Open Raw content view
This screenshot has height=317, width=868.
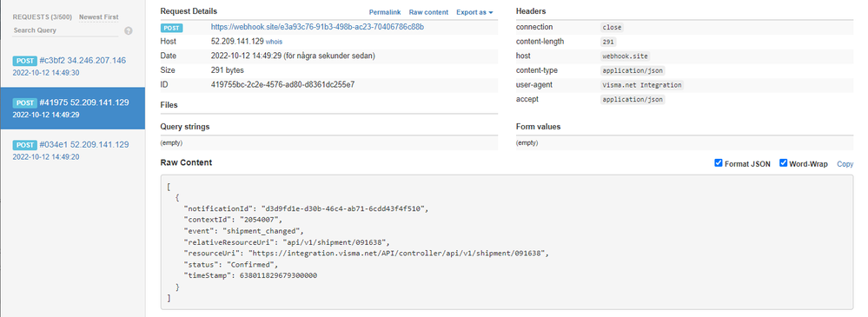pyautogui.click(x=428, y=12)
